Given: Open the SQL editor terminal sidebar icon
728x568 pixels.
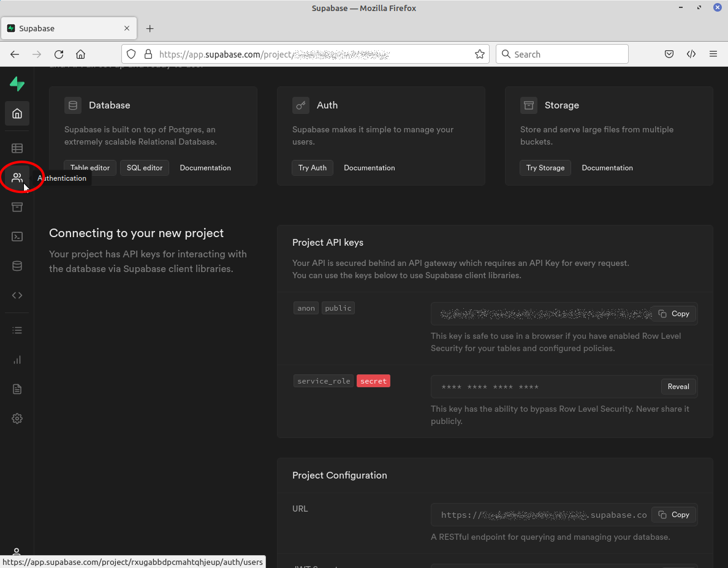Looking at the screenshot, I should 17,237.
